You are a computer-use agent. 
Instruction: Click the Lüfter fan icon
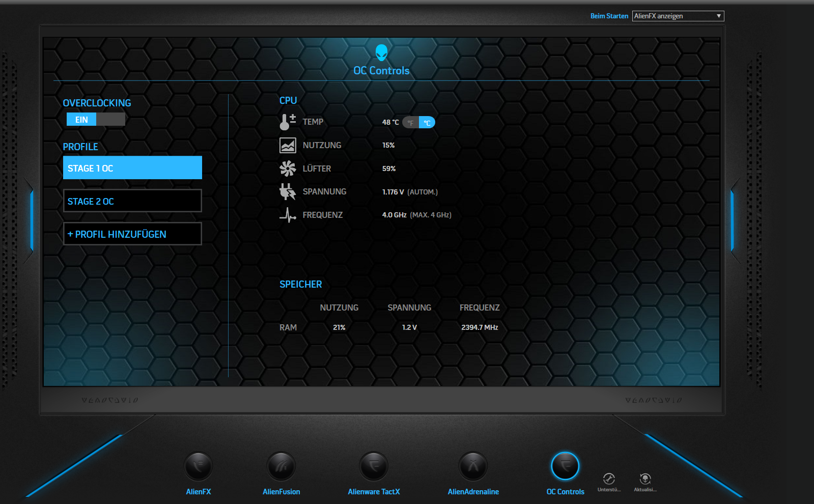[x=288, y=169]
